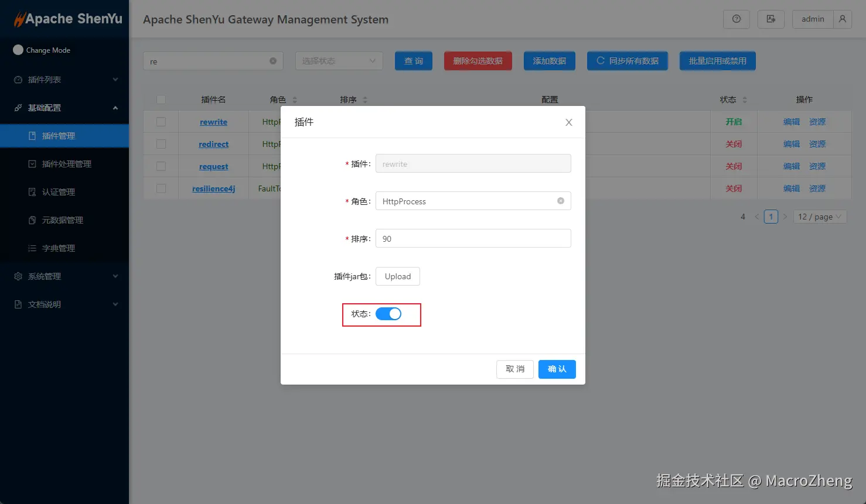The image size is (866, 504).
Task: Open the 角色 HttpProcess dropdown
Action: (473, 201)
